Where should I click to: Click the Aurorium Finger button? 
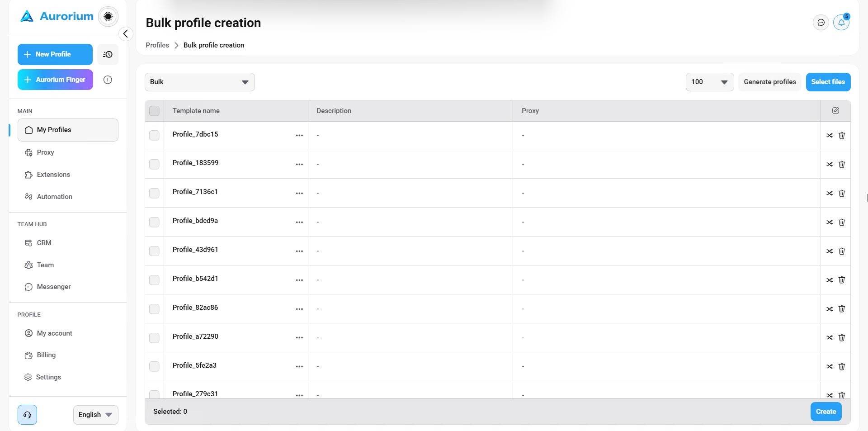click(55, 80)
